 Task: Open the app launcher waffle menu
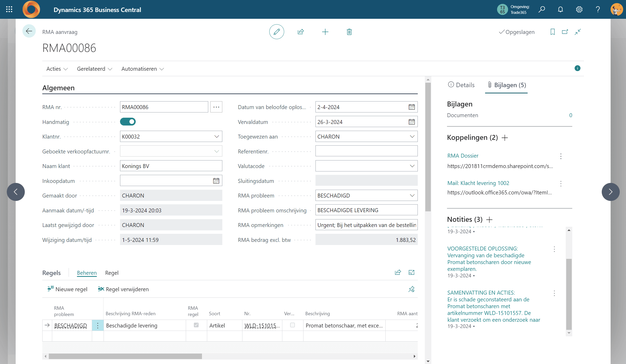9,9
